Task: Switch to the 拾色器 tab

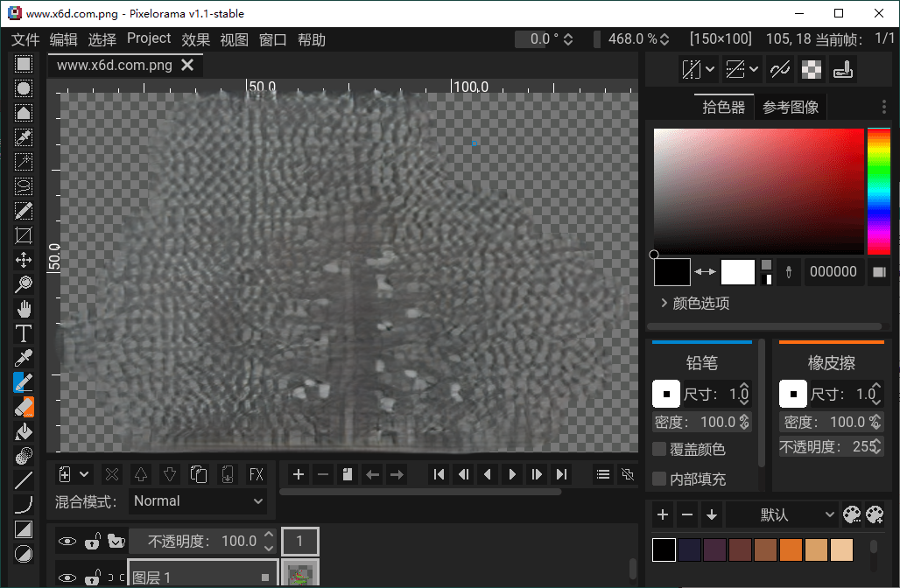Action: [x=723, y=108]
